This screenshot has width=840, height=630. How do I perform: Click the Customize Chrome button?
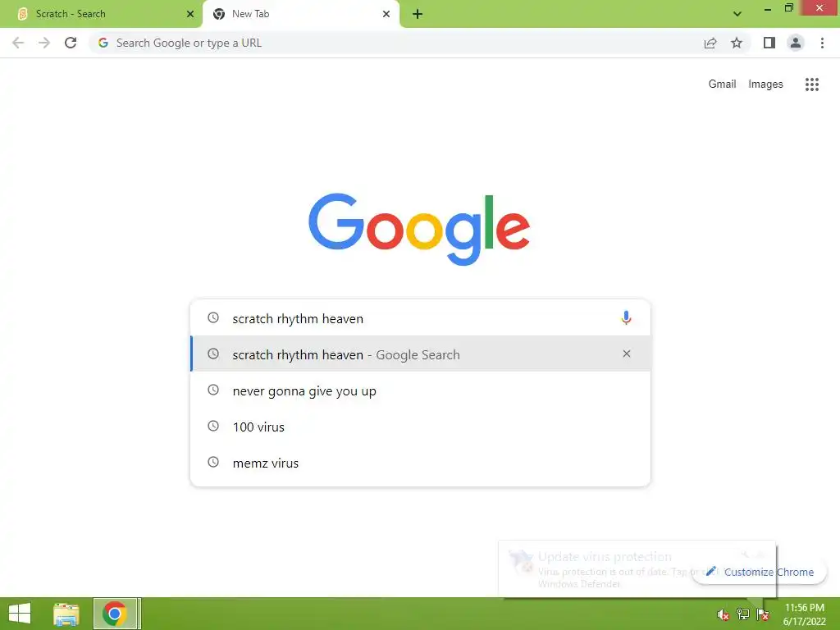[759, 572]
